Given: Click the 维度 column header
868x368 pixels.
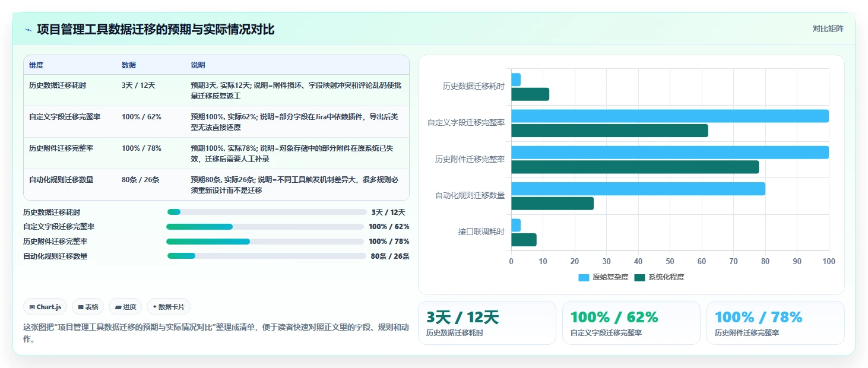Looking at the screenshot, I should 36,65.
